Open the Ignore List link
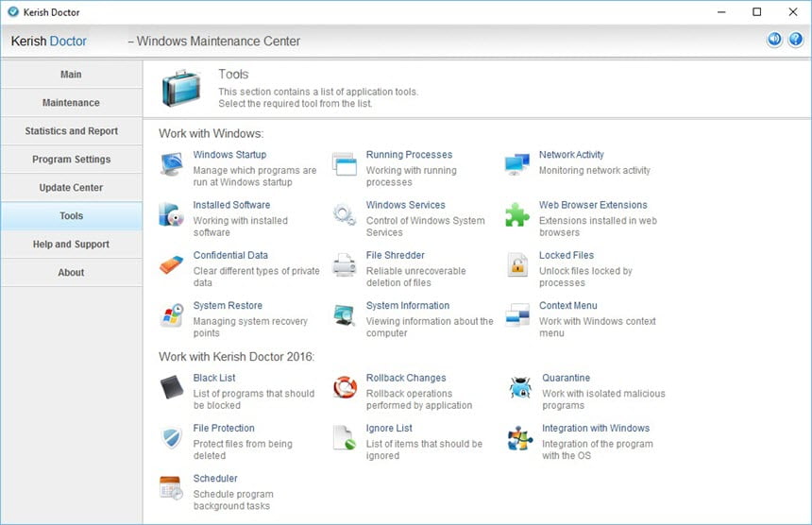This screenshot has height=525, width=812. click(389, 428)
